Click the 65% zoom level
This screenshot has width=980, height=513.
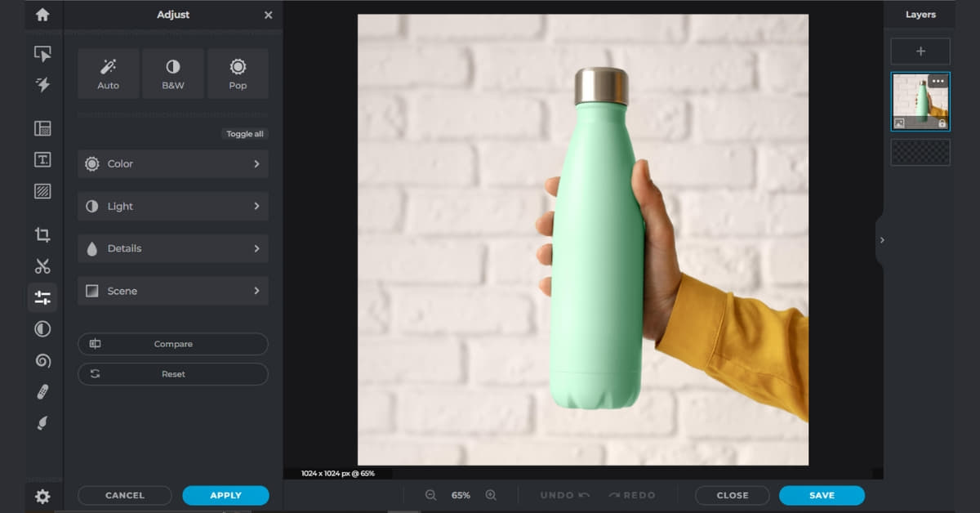point(461,495)
